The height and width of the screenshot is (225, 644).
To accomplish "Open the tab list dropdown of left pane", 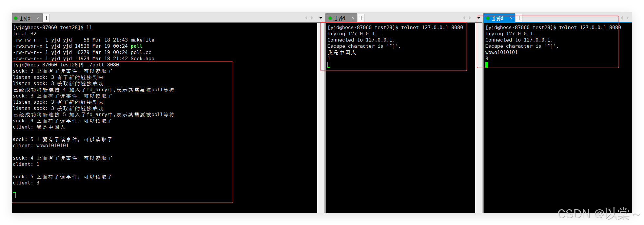I will click(x=321, y=18).
